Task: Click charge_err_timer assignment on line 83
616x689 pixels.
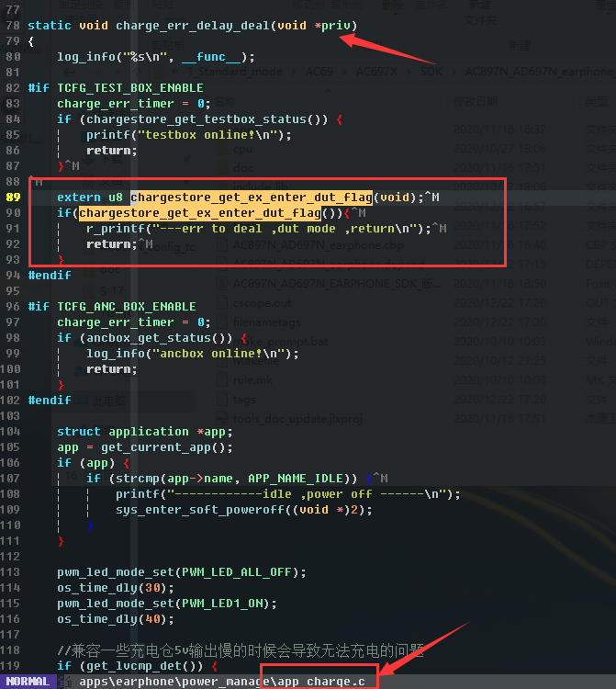Action: point(133,104)
